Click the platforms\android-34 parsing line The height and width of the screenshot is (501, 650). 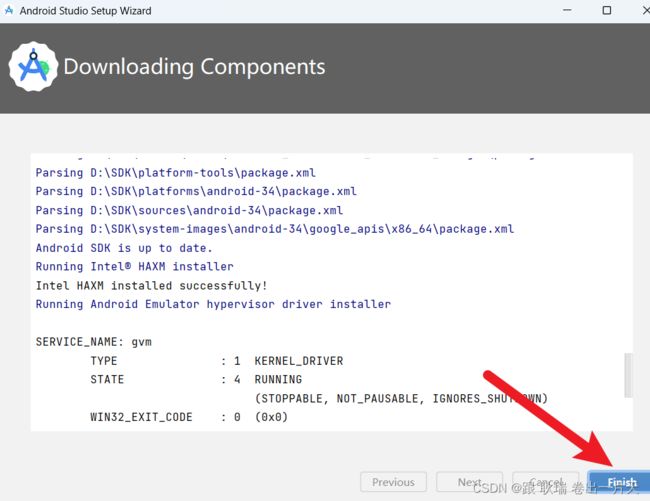click(196, 191)
